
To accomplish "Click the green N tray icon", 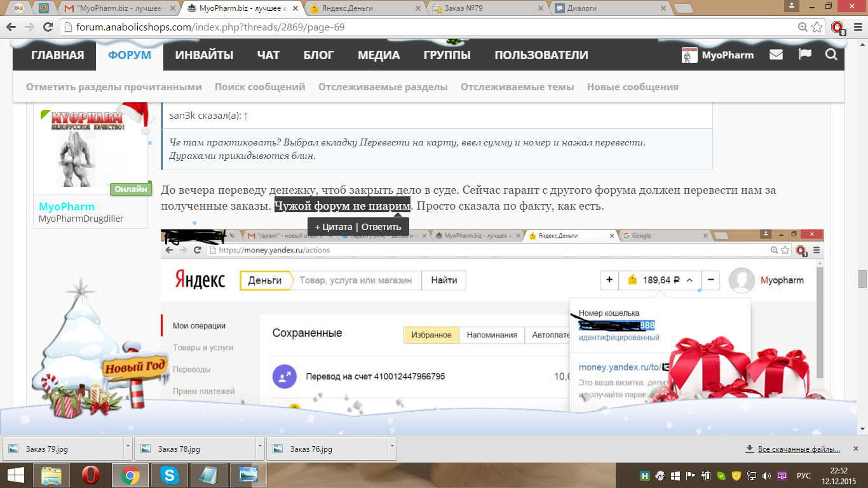I will (x=645, y=475).
